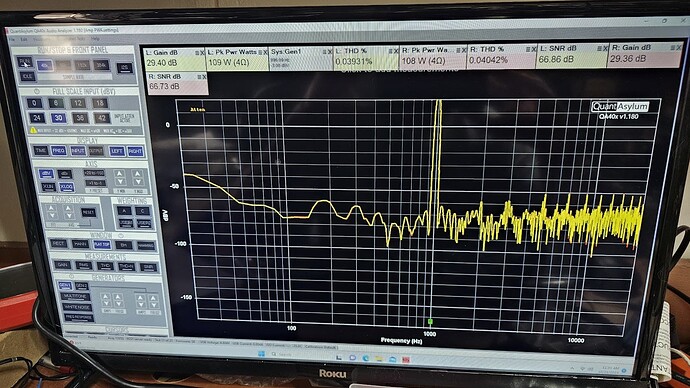Select the dBV axis unit
This screenshot has height=388, width=690.
[46, 173]
